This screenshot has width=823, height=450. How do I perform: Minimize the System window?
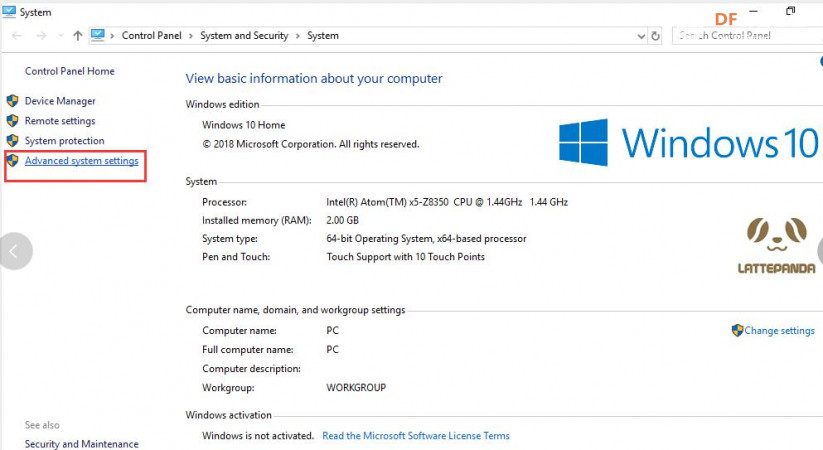click(x=754, y=11)
